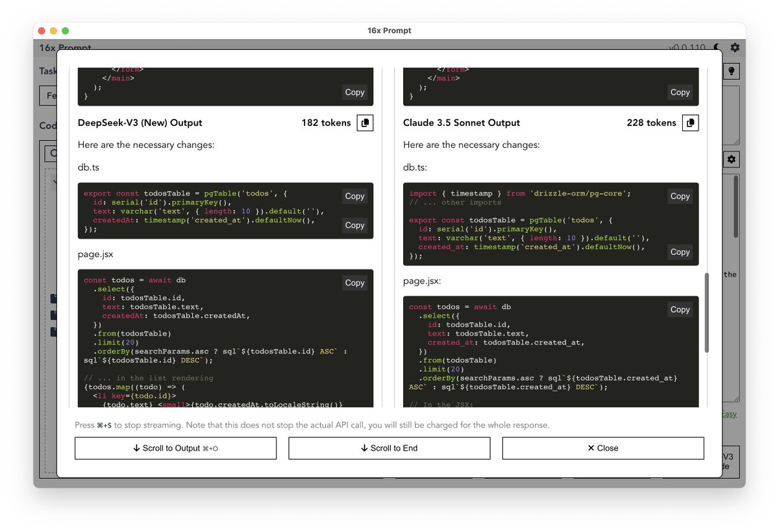779x532 pixels.
Task: Click the 182 tokens count
Action: (x=326, y=123)
